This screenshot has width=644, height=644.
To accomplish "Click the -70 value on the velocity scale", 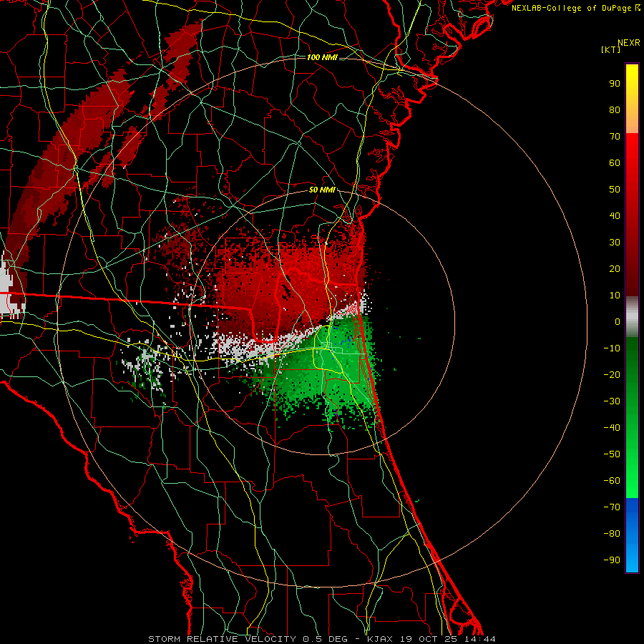I will click(612, 507).
